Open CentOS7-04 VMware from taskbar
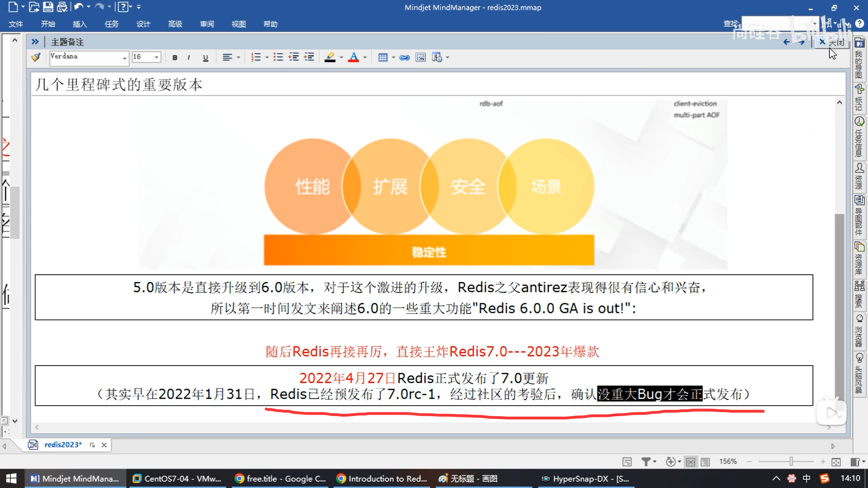This screenshot has height=488, width=868. click(x=177, y=479)
